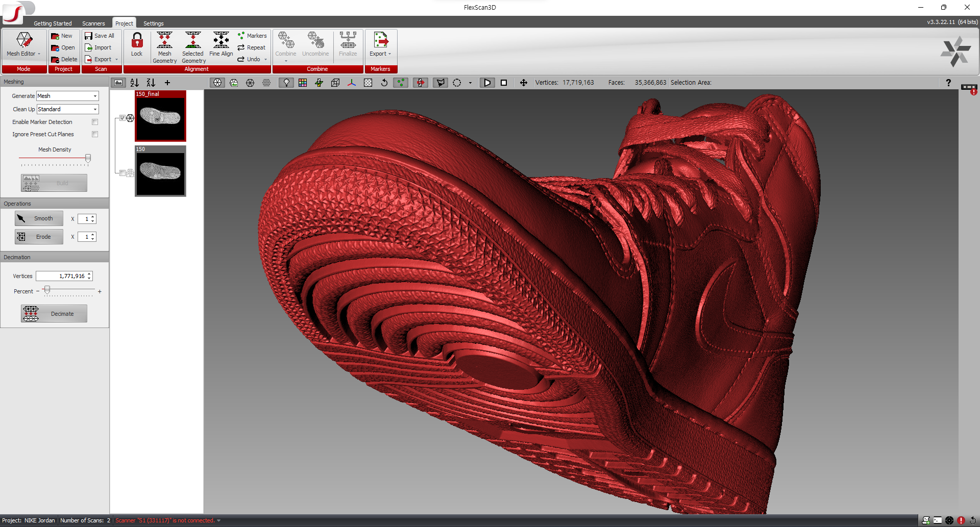Viewport: 980px width, 527px height.
Task: Sort scans A to Z
Action: pos(135,83)
